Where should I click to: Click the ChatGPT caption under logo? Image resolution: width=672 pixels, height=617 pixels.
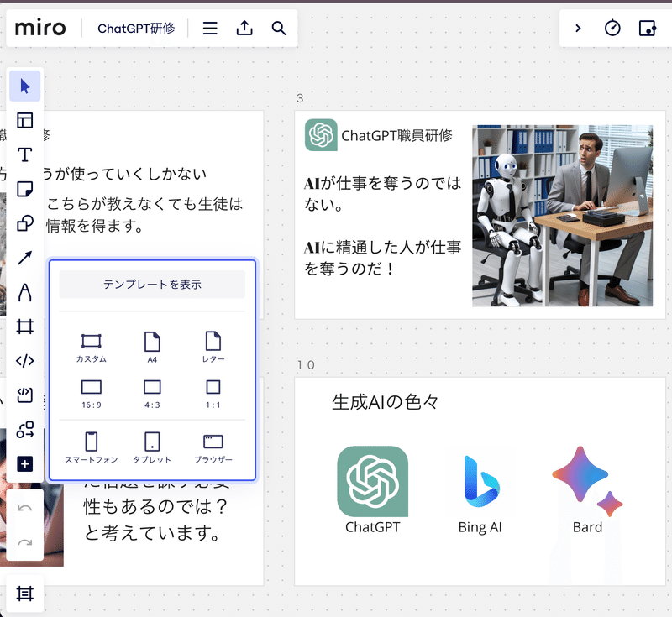372,527
